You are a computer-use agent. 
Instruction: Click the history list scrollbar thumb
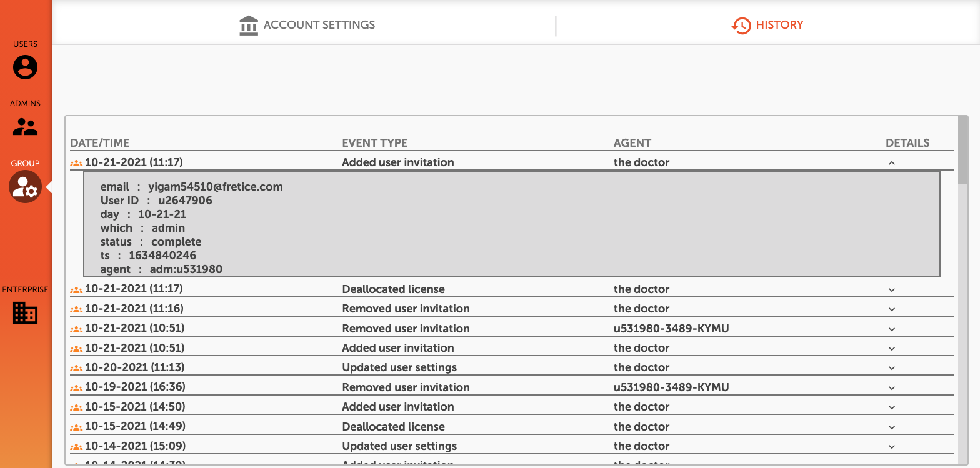click(x=963, y=150)
